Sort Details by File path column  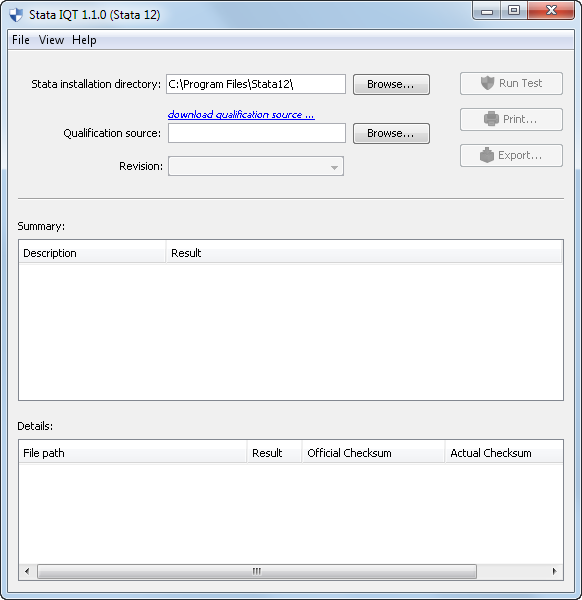coord(133,453)
